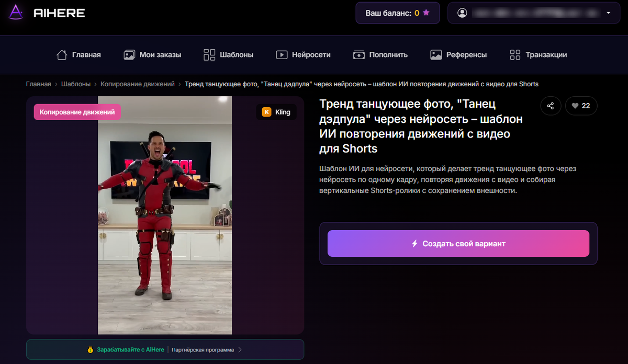Click the template title heading
This screenshot has height=364, width=628.
pyautogui.click(x=421, y=126)
